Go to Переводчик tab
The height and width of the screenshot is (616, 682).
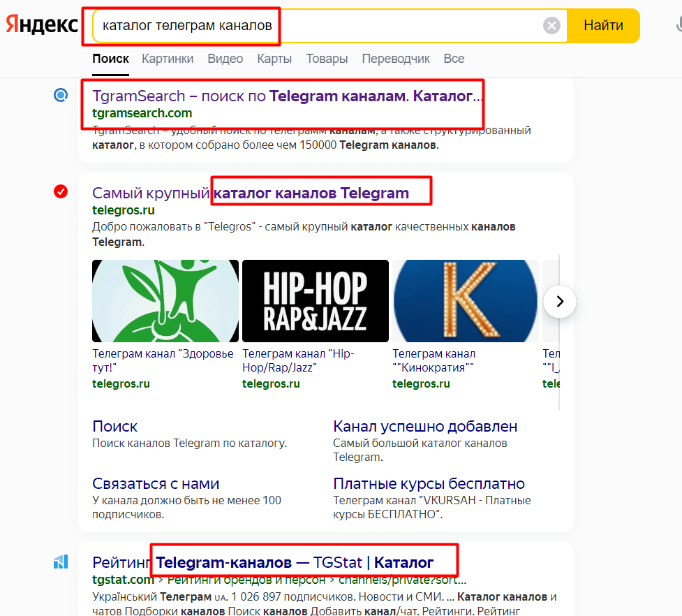click(x=396, y=59)
